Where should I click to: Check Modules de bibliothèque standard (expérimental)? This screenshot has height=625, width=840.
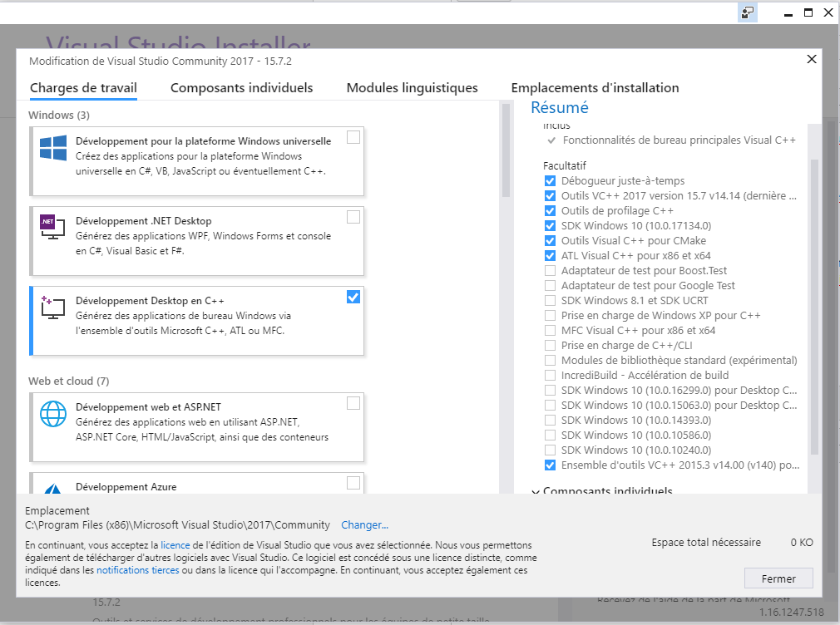click(x=550, y=361)
